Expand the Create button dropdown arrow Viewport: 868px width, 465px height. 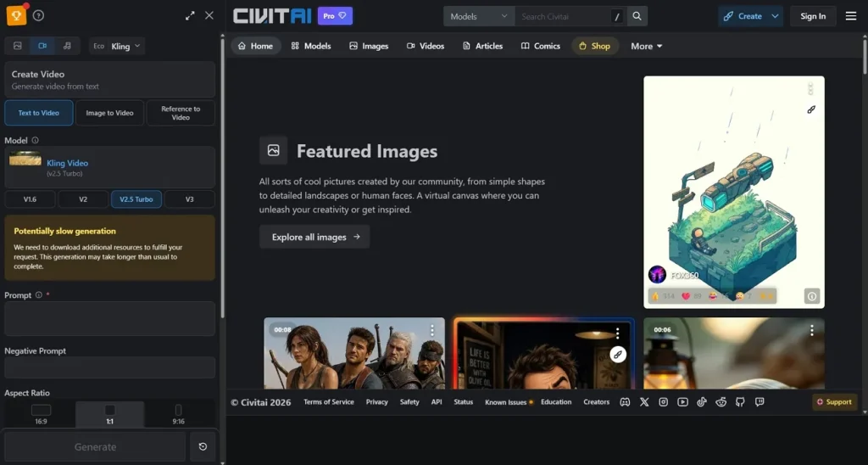775,16
